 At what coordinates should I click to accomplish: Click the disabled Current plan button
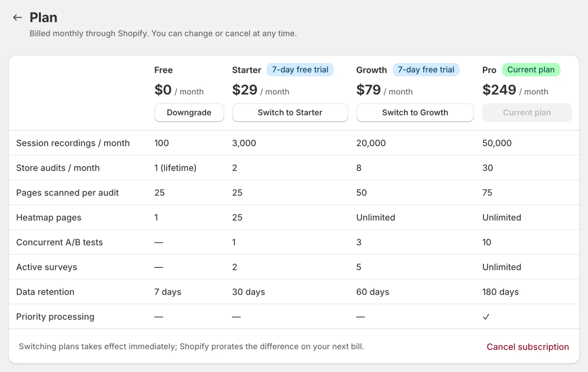click(x=527, y=112)
